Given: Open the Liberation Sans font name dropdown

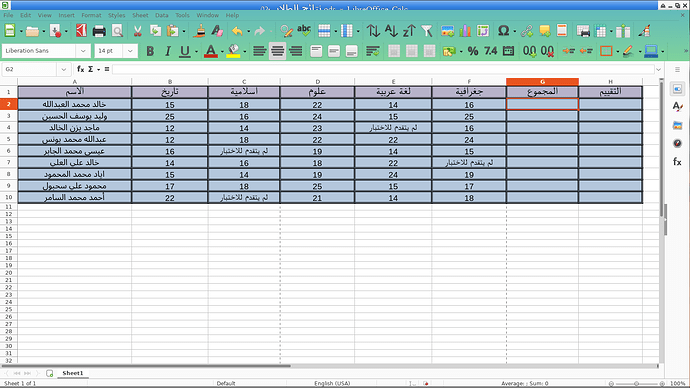Looking at the screenshot, I should (83, 51).
